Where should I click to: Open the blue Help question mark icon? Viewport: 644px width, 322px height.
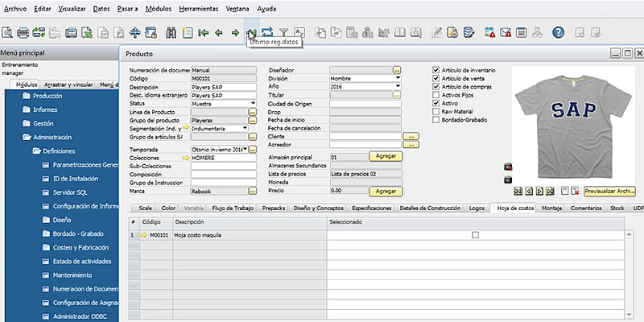pyautogui.click(x=558, y=33)
